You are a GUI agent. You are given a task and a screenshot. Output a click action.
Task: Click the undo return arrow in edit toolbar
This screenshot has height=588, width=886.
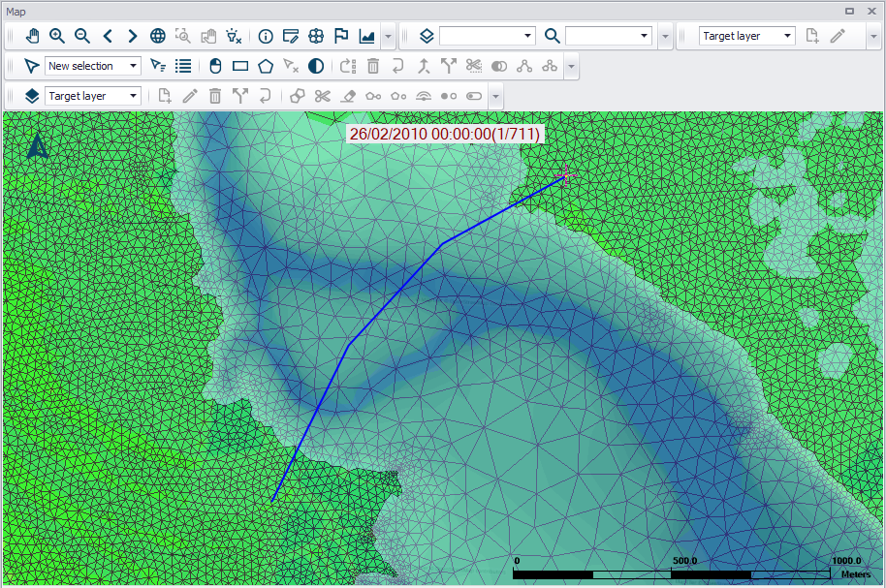[x=265, y=96]
